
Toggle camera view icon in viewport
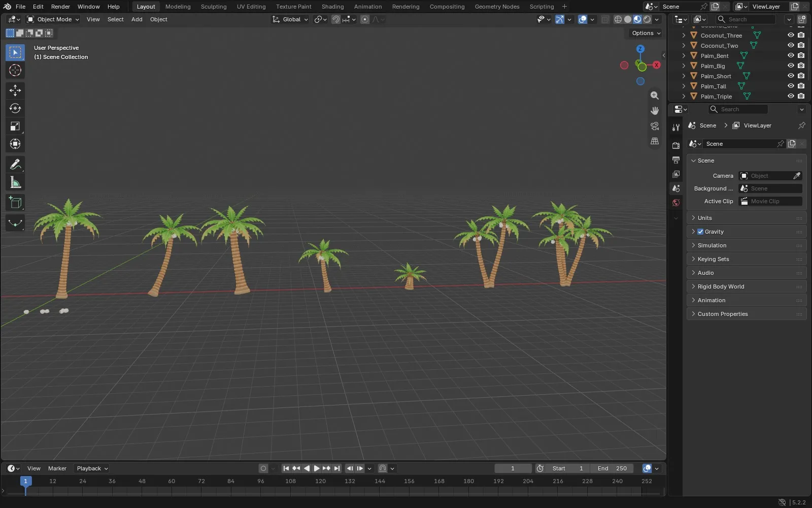[x=655, y=126]
